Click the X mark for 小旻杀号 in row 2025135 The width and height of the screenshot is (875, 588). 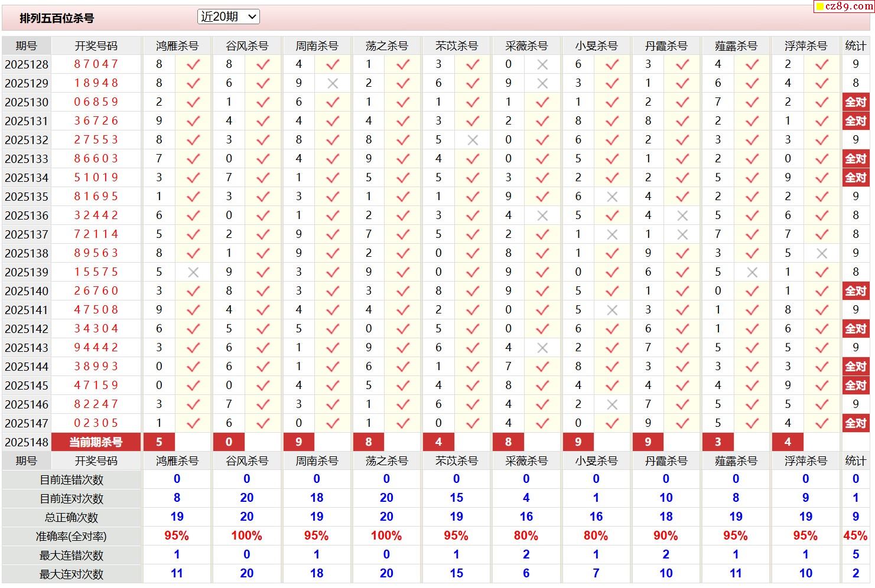click(x=612, y=197)
